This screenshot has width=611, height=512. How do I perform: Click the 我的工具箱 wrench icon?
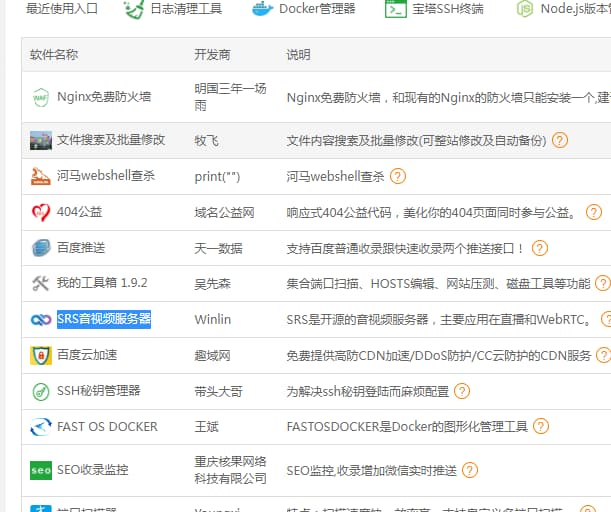point(40,284)
